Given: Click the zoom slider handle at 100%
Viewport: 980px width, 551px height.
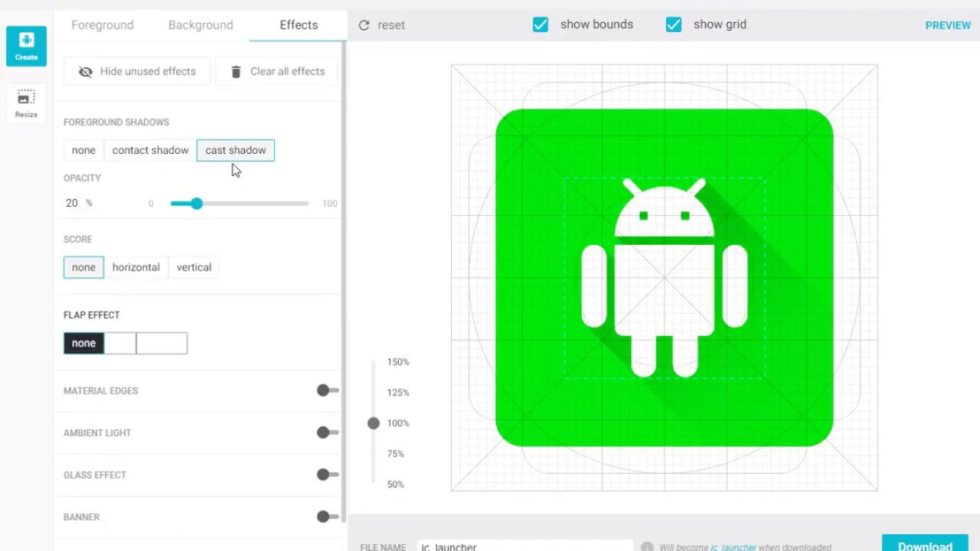Looking at the screenshot, I should click(x=374, y=423).
